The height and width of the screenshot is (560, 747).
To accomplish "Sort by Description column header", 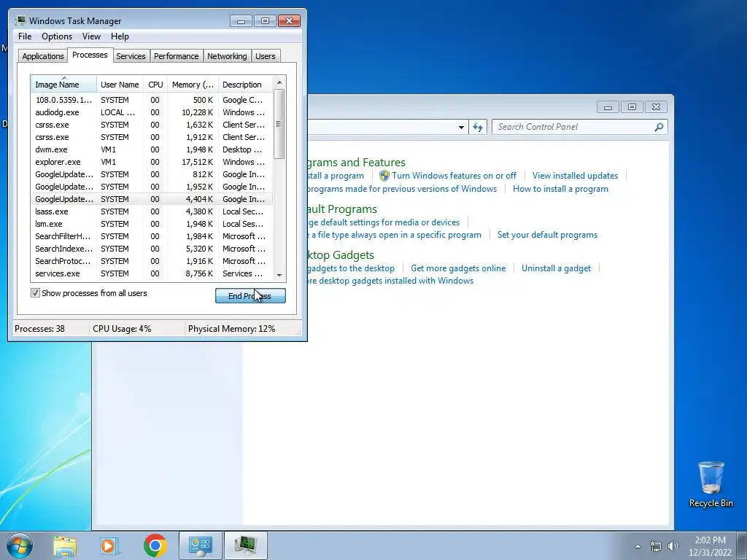I will coord(245,85).
